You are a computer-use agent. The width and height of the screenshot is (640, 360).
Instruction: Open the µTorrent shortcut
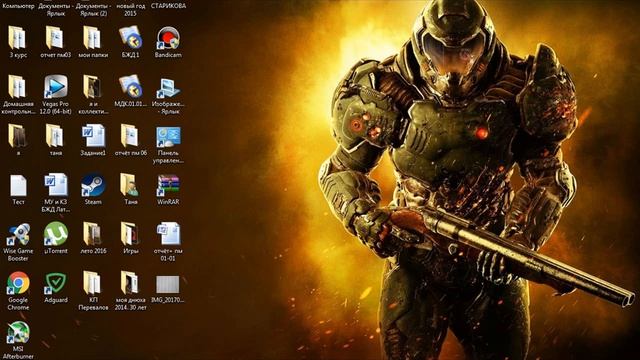click(x=56, y=234)
